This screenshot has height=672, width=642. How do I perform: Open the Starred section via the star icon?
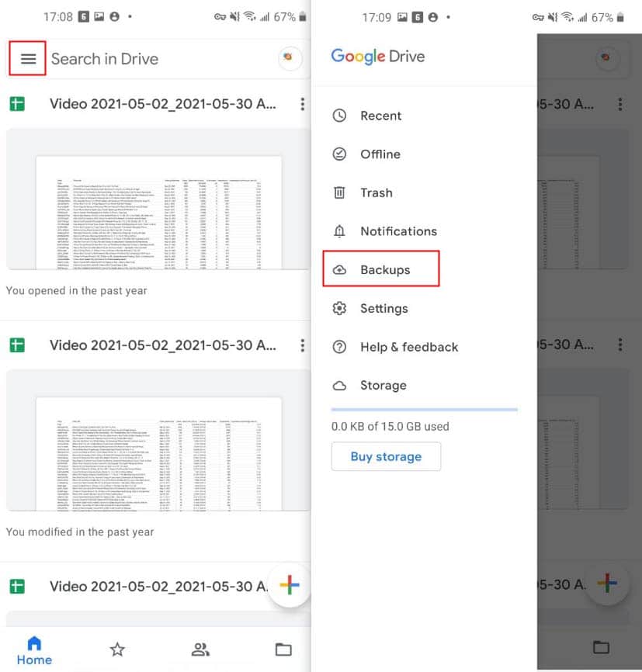[x=116, y=649]
